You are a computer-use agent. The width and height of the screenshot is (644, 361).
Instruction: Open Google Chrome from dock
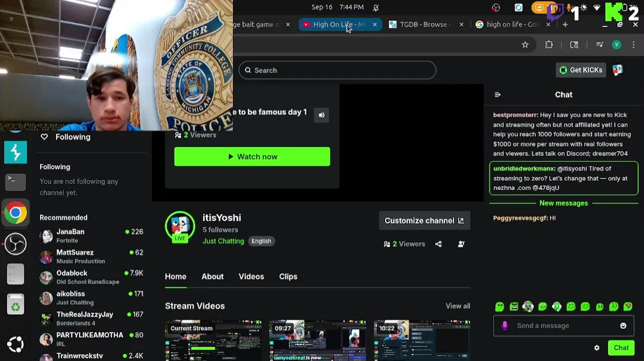16,213
